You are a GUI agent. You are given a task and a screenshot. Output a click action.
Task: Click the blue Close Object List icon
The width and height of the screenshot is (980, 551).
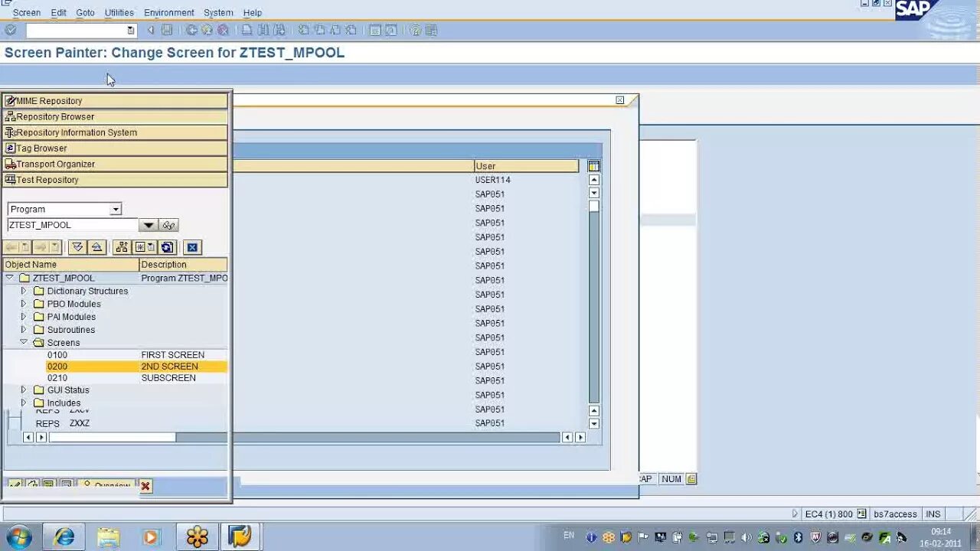point(192,247)
